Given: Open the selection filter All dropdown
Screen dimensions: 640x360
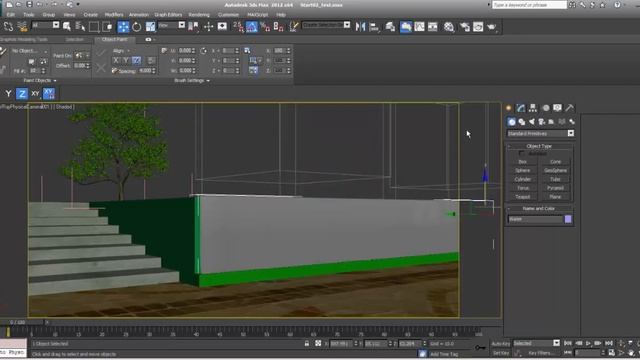Looking at the screenshot, I should click(x=45, y=25).
